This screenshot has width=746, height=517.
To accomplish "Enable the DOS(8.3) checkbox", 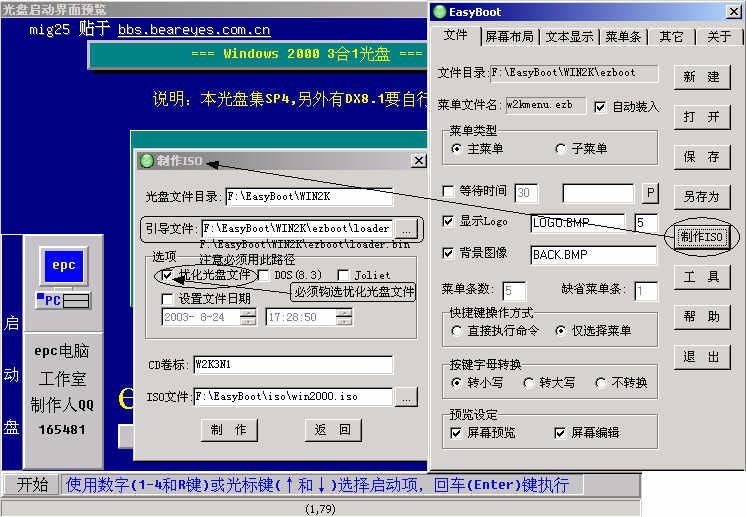I will coord(263,275).
